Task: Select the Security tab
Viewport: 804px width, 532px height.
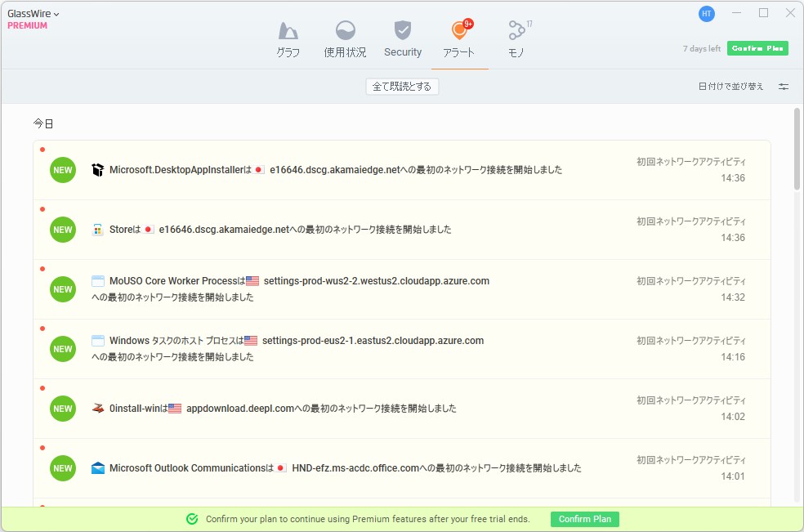Action: [402, 37]
